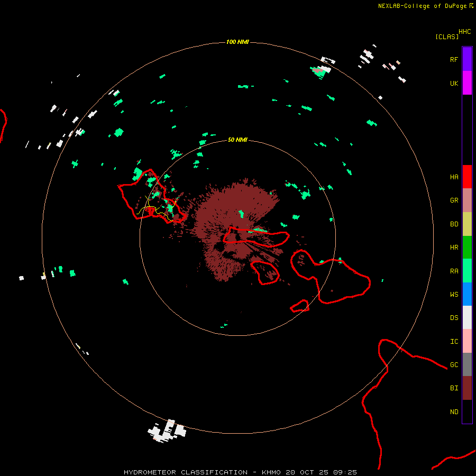Click the 20 OCT 25 date text

307,472
